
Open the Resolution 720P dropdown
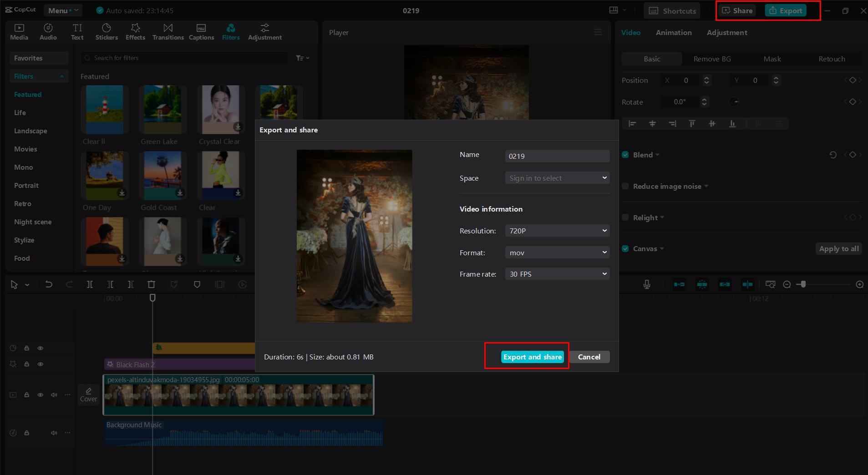click(557, 231)
